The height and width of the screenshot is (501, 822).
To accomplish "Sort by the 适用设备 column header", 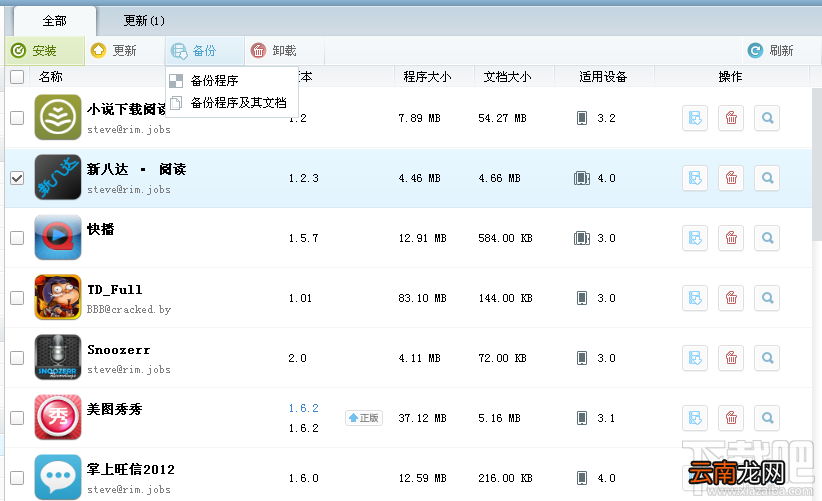I will [x=603, y=77].
